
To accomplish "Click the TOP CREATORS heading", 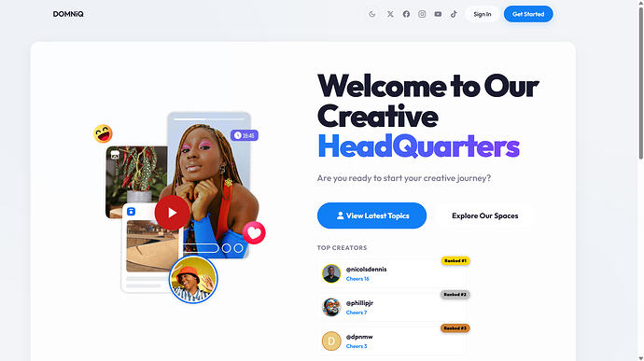I will [x=342, y=247].
